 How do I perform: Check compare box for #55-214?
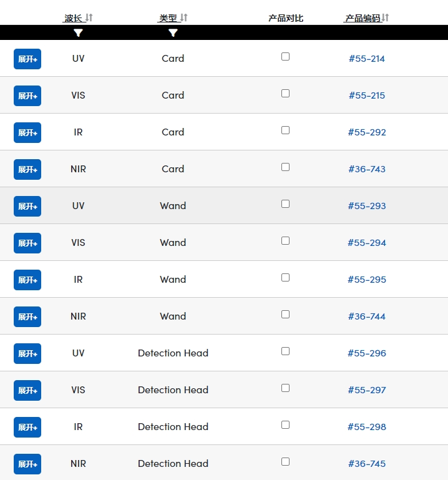(286, 57)
